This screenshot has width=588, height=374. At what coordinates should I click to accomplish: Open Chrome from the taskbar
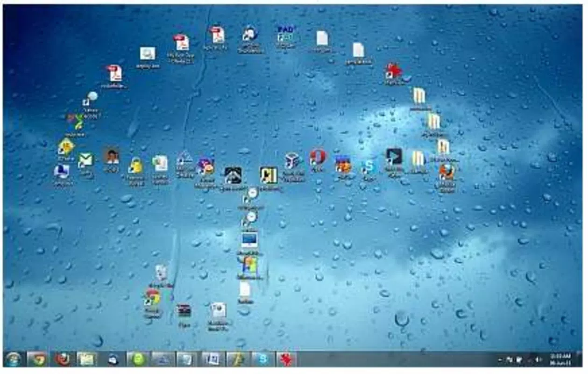(37, 360)
